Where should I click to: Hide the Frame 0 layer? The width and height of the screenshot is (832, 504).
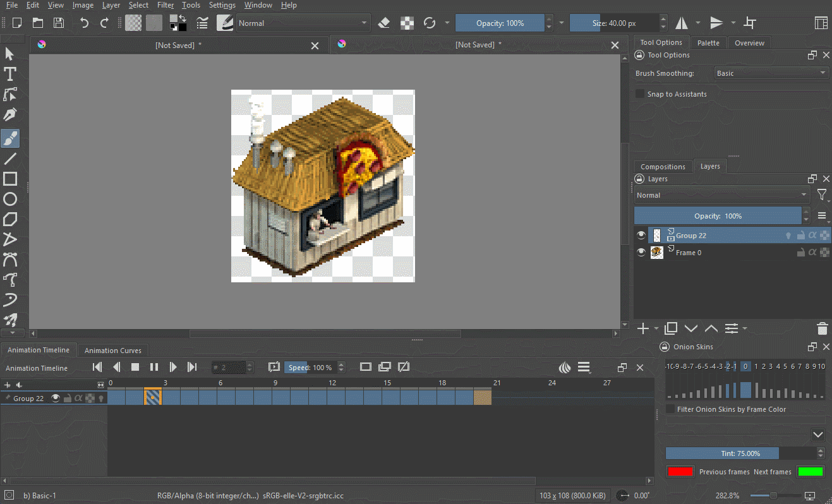[x=641, y=253]
